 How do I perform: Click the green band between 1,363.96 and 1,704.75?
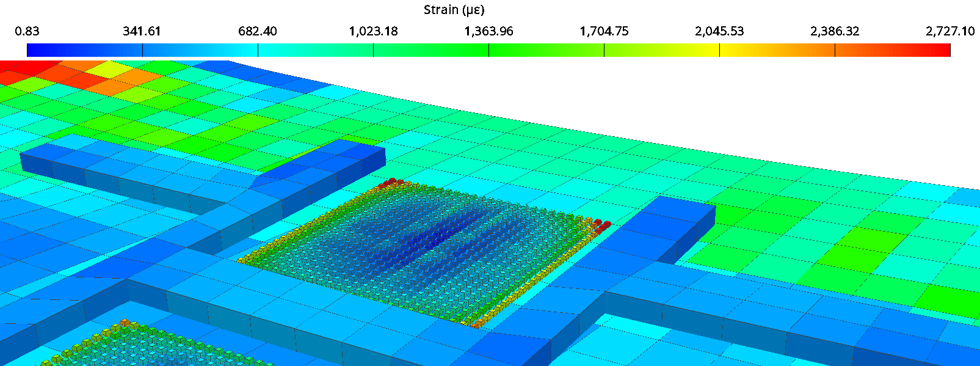[x=546, y=50]
